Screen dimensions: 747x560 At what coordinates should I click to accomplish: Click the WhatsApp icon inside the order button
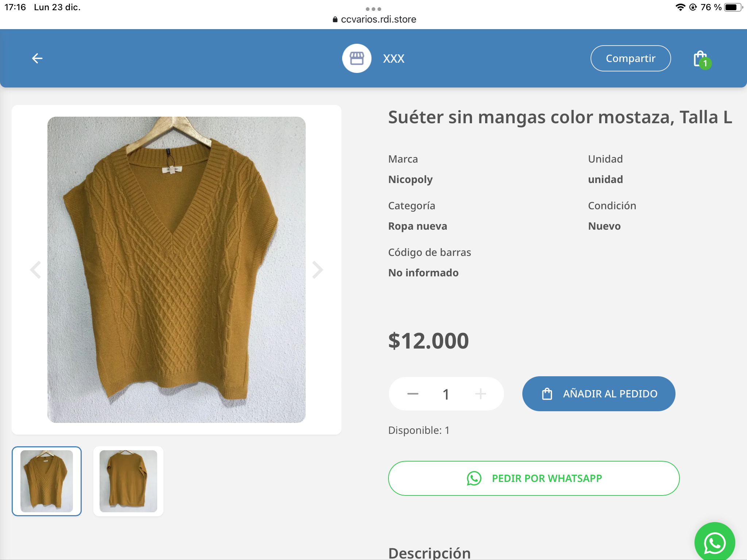tap(474, 478)
